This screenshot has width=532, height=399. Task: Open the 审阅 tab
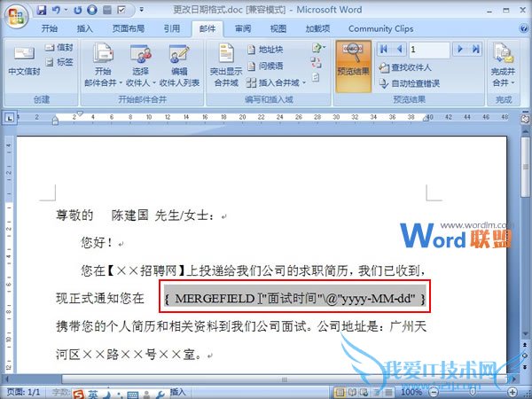click(243, 28)
